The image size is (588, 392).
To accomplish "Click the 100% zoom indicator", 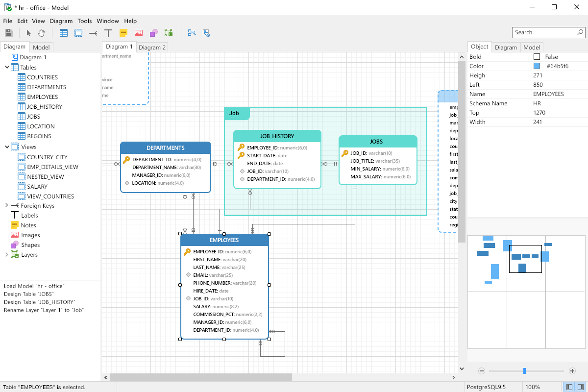I will 533,387.
